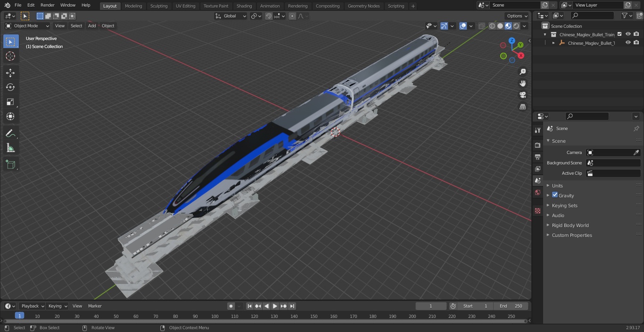Viewport: 644px width, 332px height.
Task: Click the pan view hand icon
Action: click(x=523, y=83)
